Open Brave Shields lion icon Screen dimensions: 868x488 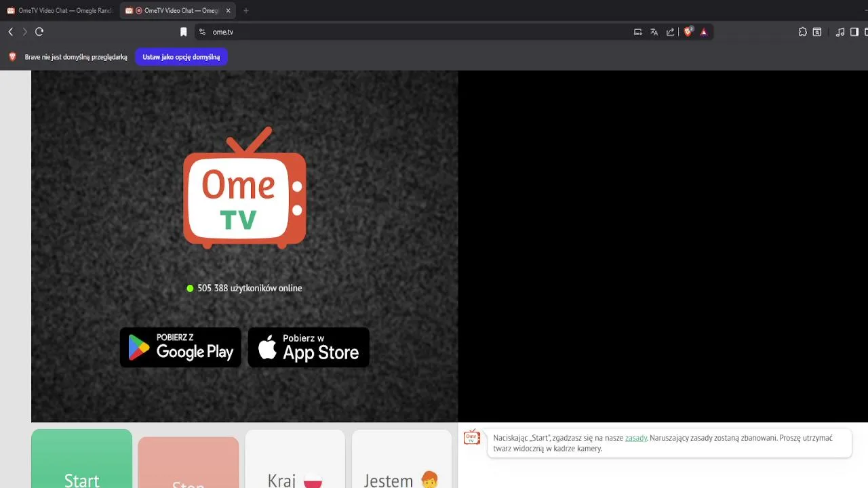(688, 32)
